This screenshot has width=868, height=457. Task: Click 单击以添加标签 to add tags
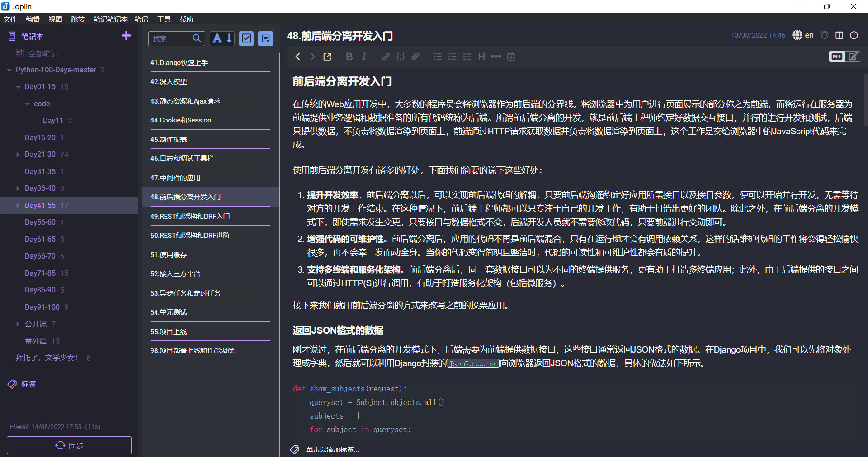click(x=332, y=449)
